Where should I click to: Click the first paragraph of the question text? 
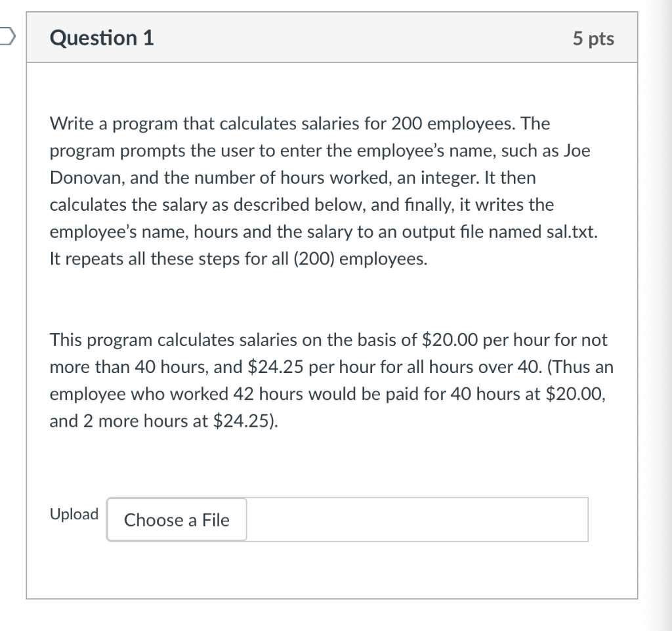(x=322, y=190)
